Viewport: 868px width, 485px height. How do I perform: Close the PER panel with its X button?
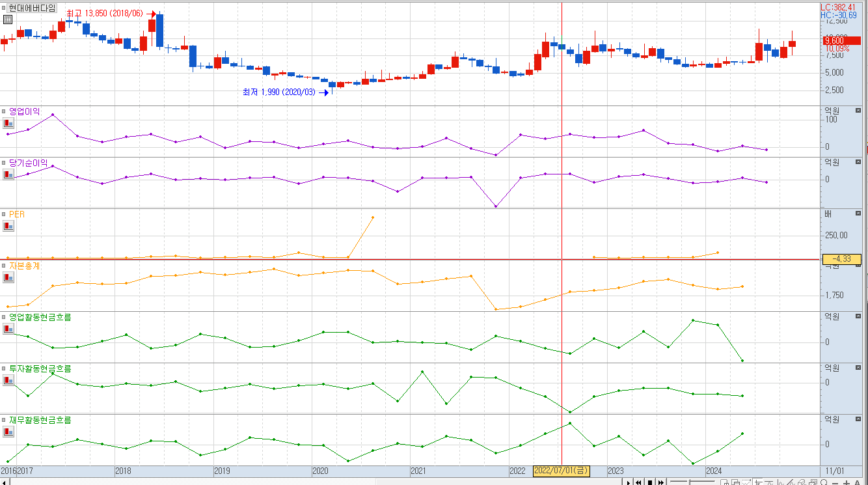(858, 214)
